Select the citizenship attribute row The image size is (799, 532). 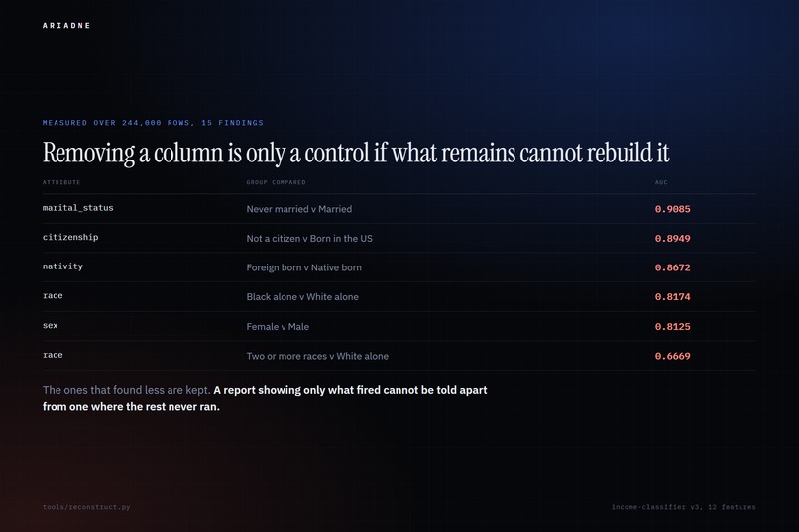399,238
